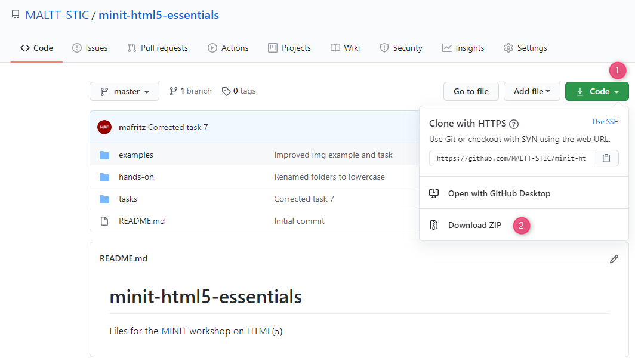Click the GitHub Desktop download icon
The width and height of the screenshot is (635, 364).
(434, 193)
